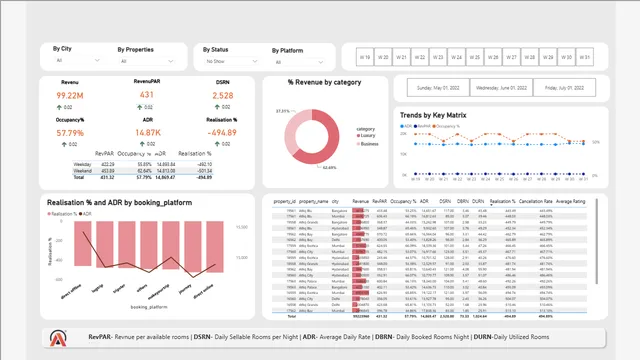Sort table by property_id column header
Screen dimensions: 640x360
(x=284, y=201)
